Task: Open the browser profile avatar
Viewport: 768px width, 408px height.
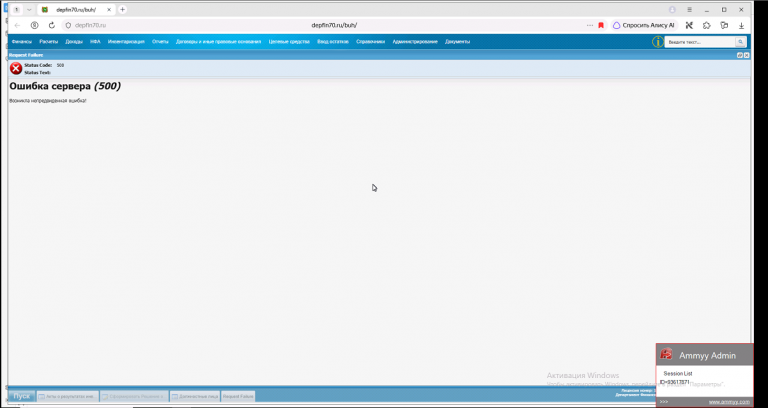Action: 672,10
